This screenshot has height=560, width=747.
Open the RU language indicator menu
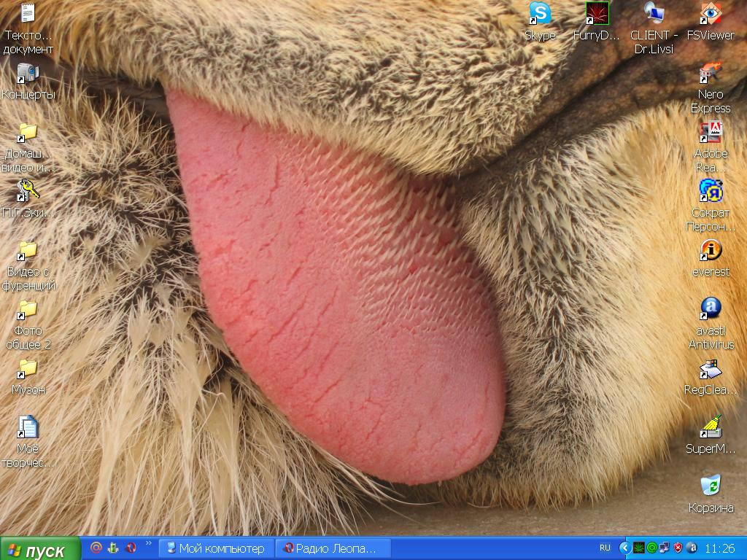click(605, 548)
